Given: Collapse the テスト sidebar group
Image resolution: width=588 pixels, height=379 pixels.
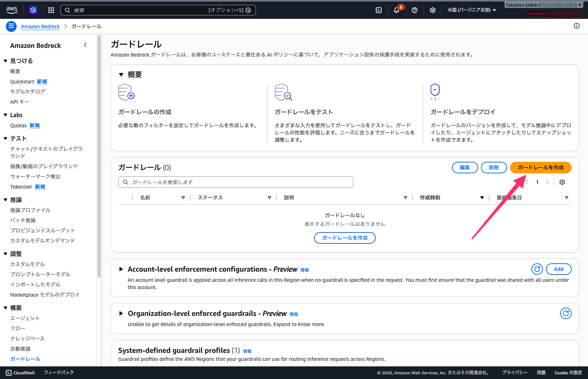Looking at the screenshot, I should coord(5,139).
